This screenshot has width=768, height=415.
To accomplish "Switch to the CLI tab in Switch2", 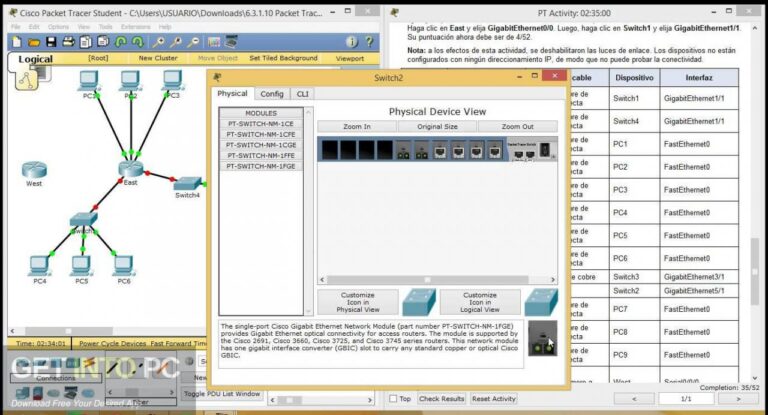I will [x=303, y=94].
